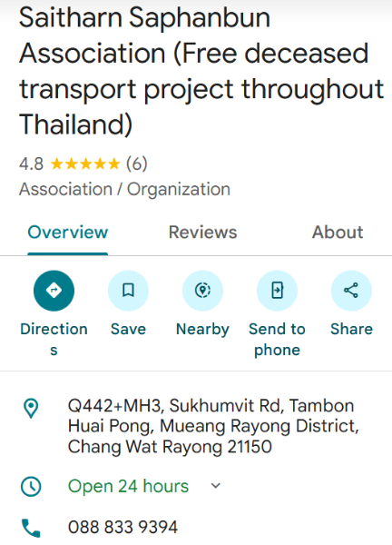Open the six reviews count link
The height and width of the screenshot is (545, 392).
point(137,163)
